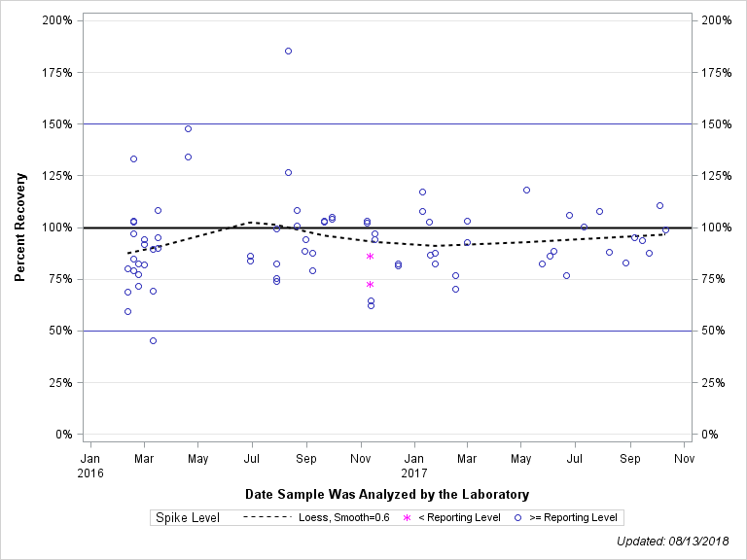Click the left axis '50%' label
The height and width of the screenshot is (560, 747).
[60, 331]
